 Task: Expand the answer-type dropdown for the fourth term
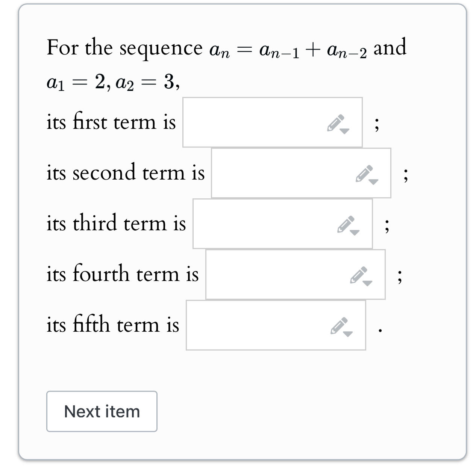367,283
